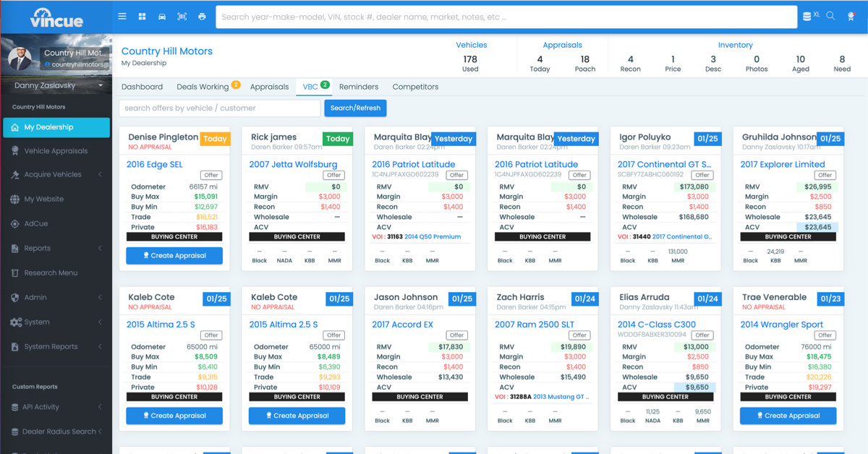Expand the API Activity submenu arrow
The image size is (868, 454).
coord(100,407)
